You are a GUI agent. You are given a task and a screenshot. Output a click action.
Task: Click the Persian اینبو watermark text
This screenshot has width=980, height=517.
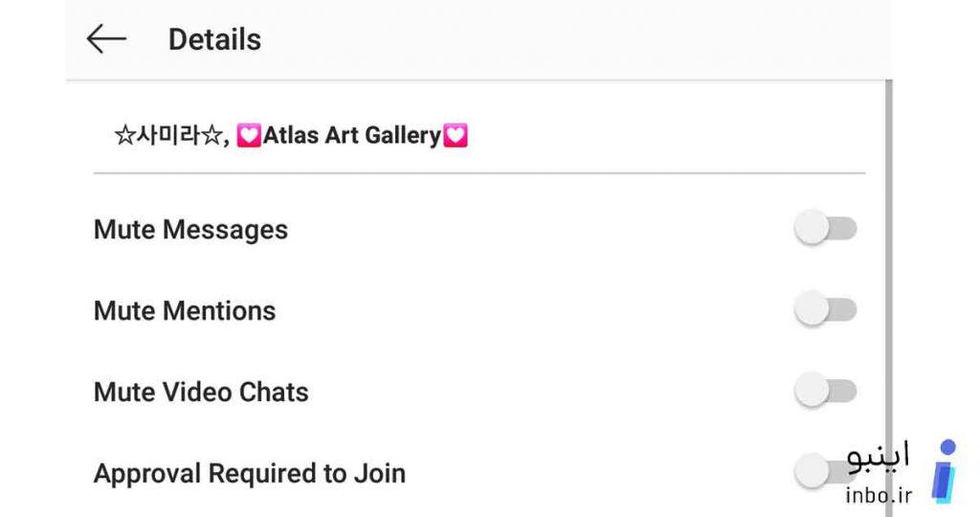tap(879, 457)
